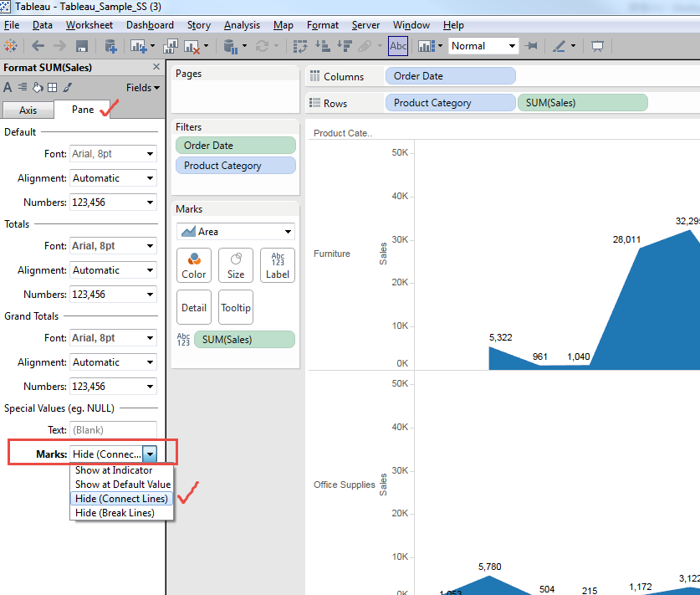Open the Server menu
This screenshot has width=700, height=595.
[x=365, y=25]
